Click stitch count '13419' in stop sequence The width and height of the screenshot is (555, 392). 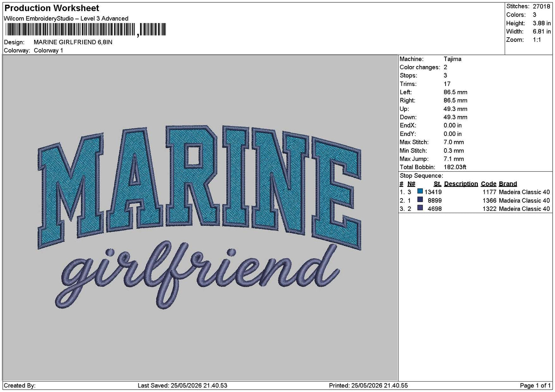tap(433, 192)
